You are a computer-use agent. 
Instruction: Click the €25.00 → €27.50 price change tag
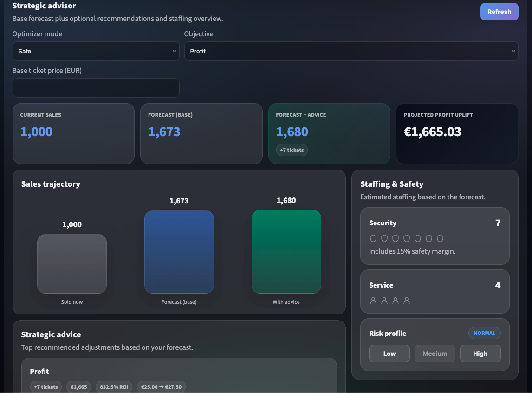(x=161, y=387)
